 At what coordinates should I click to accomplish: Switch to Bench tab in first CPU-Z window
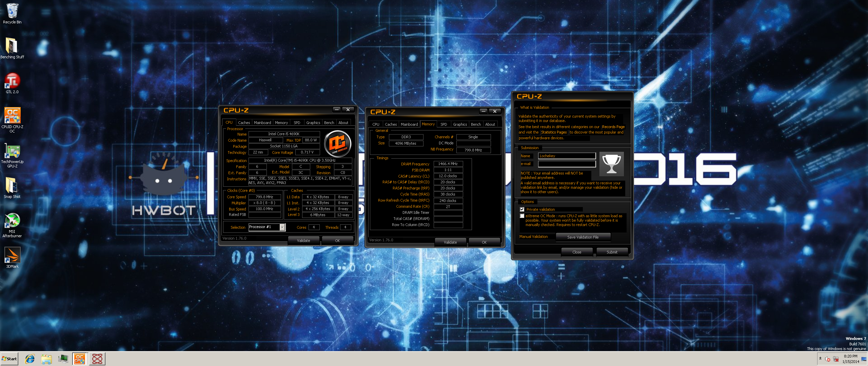(329, 123)
